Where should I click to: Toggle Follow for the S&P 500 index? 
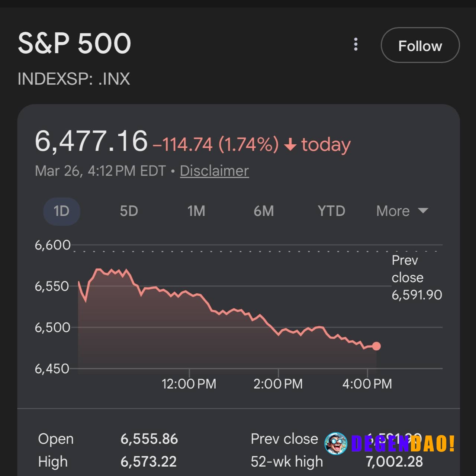coord(420,45)
